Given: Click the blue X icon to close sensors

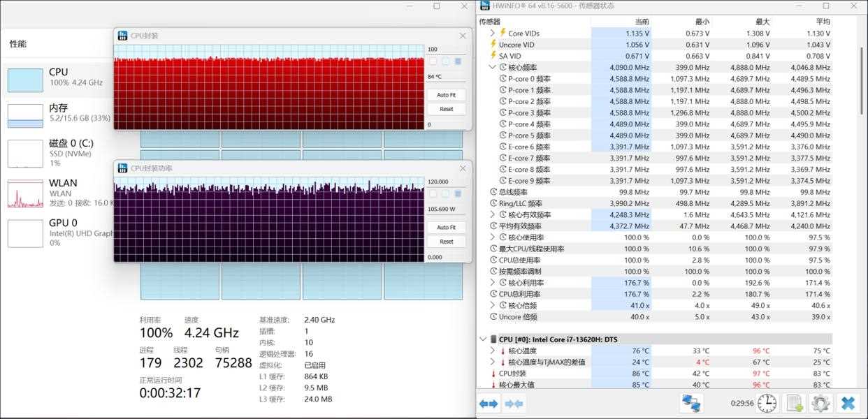Looking at the screenshot, I should coord(848,403).
